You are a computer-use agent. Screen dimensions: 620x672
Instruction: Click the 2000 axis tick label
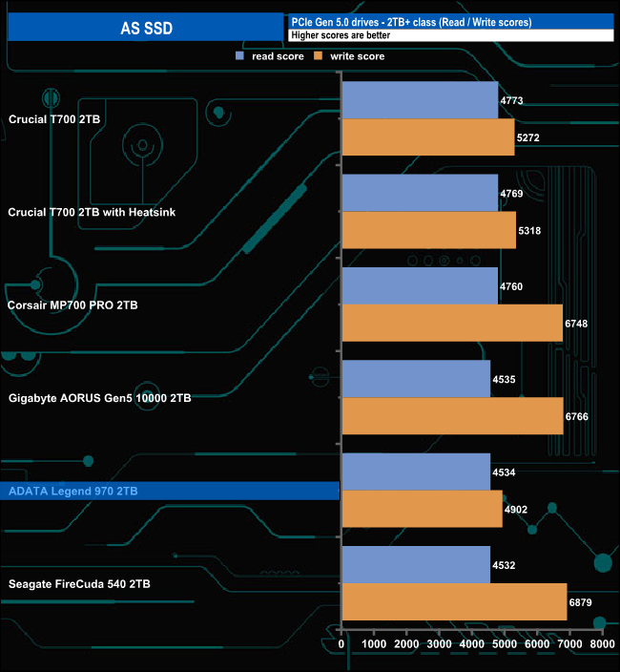click(x=406, y=643)
